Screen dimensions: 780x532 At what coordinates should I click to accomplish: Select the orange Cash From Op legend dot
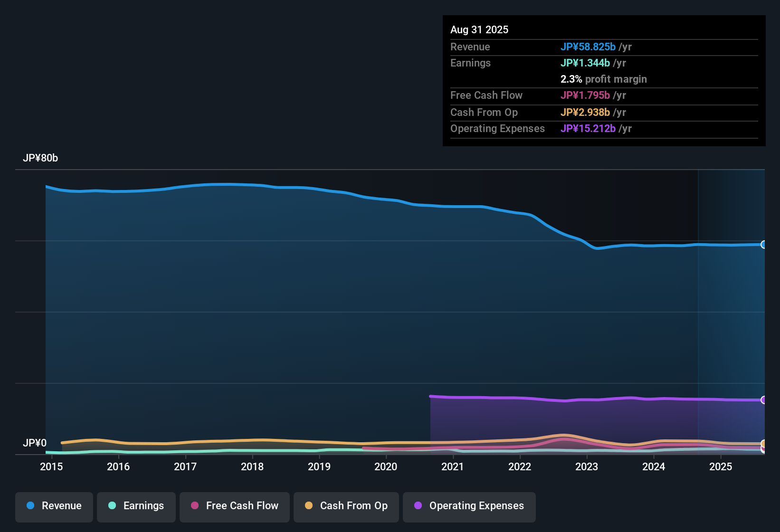pyautogui.click(x=309, y=506)
